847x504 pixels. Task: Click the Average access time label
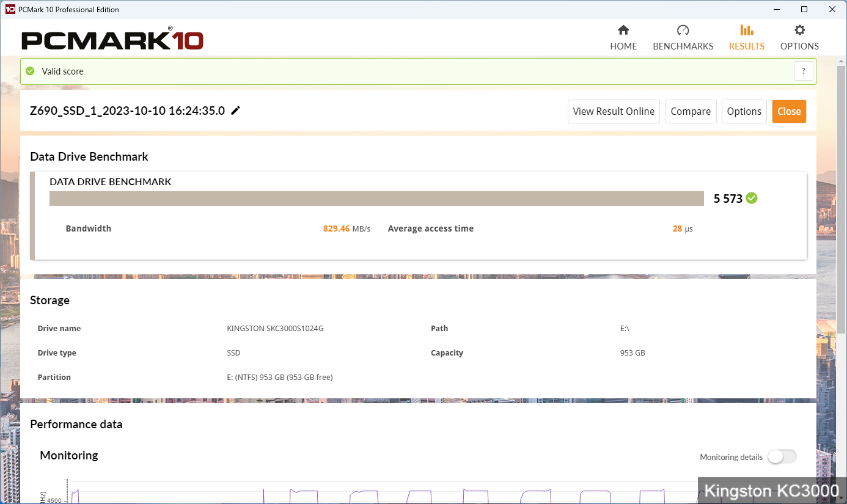pyautogui.click(x=431, y=228)
